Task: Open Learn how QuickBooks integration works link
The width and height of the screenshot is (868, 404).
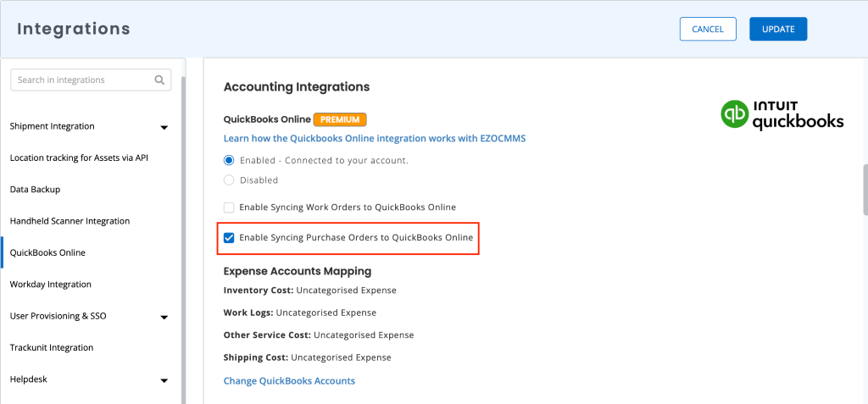Action: (x=375, y=139)
